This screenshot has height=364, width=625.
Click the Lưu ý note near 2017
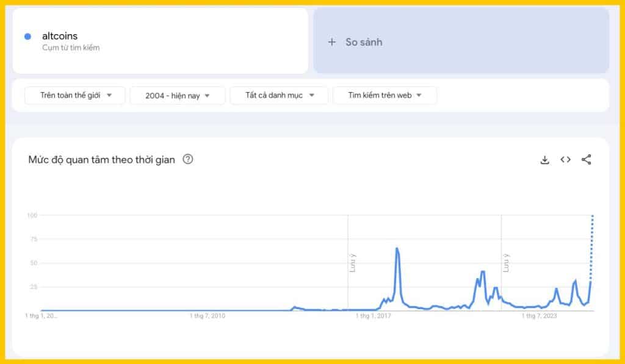(x=353, y=263)
